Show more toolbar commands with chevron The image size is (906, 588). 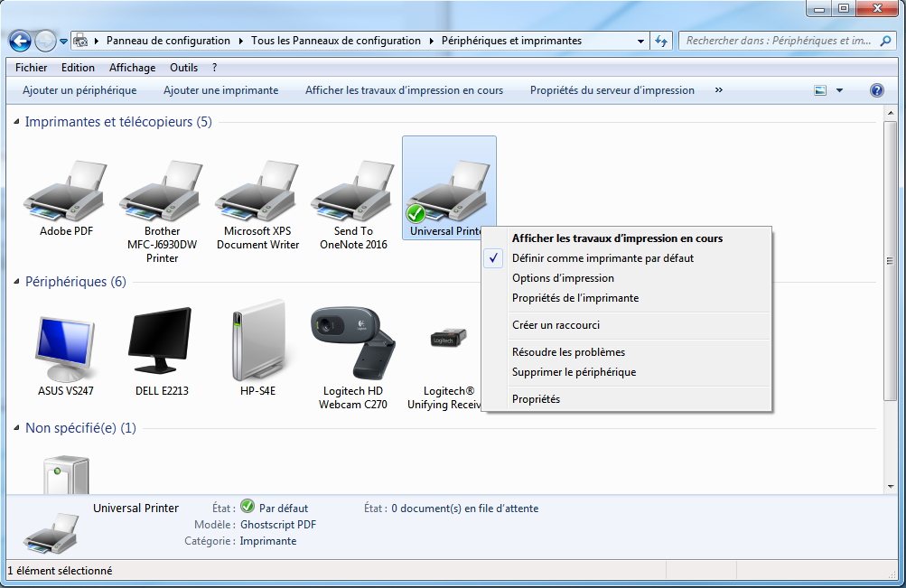[x=719, y=90]
